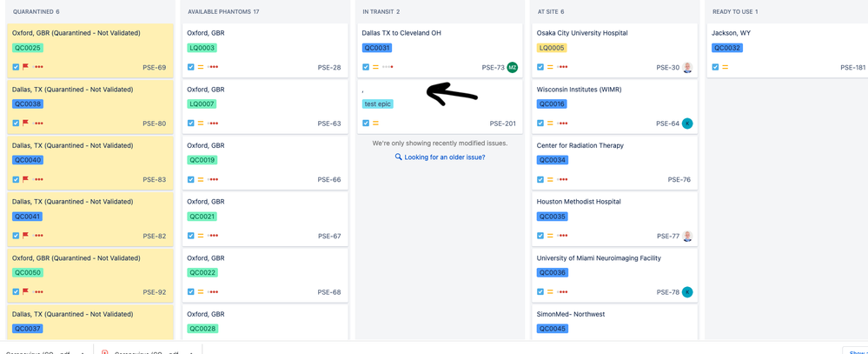The height and width of the screenshot is (354, 868).
Task: Click the priority icon on card PSE-73
Action: click(x=375, y=67)
